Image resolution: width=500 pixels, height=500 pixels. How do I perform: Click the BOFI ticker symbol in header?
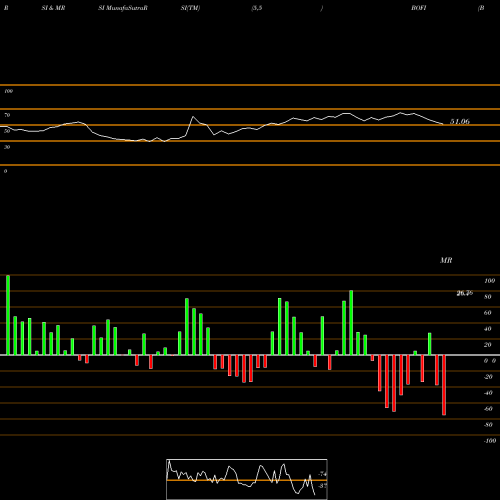click(x=419, y=8)
